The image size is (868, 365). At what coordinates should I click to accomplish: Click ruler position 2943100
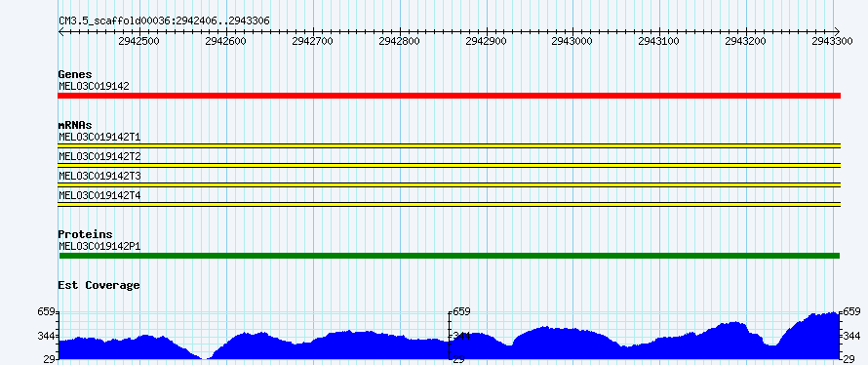[658, 42]
